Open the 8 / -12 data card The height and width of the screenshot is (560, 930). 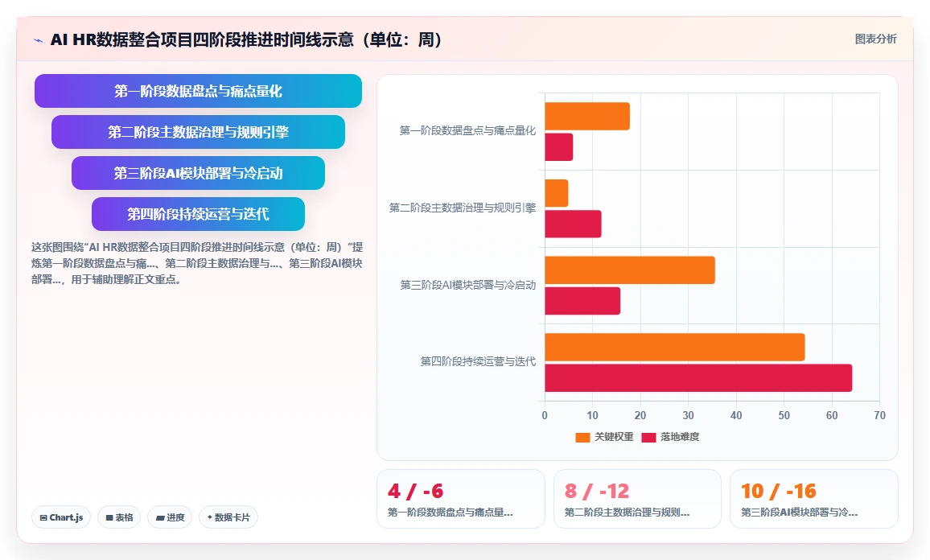[x=637, y=499]
